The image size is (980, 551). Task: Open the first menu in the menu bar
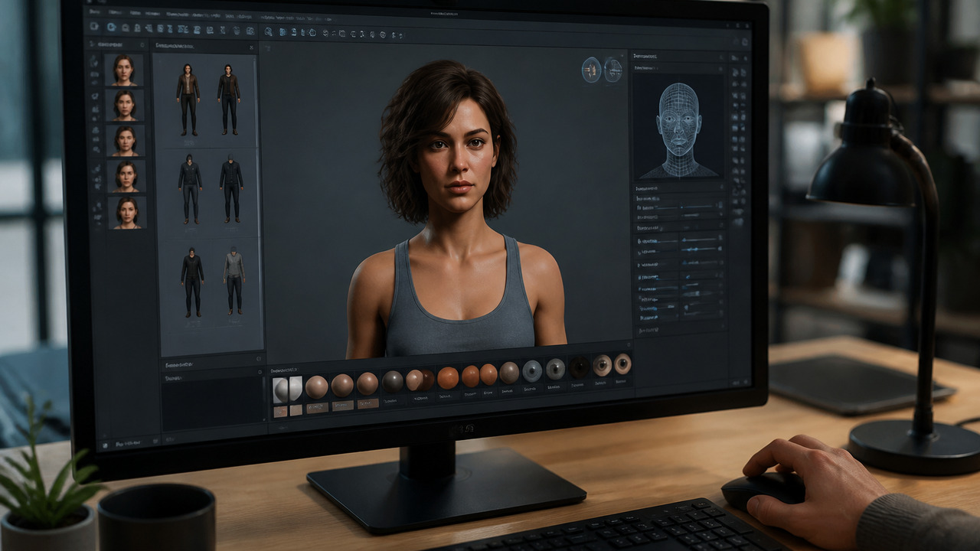(93, 13)
